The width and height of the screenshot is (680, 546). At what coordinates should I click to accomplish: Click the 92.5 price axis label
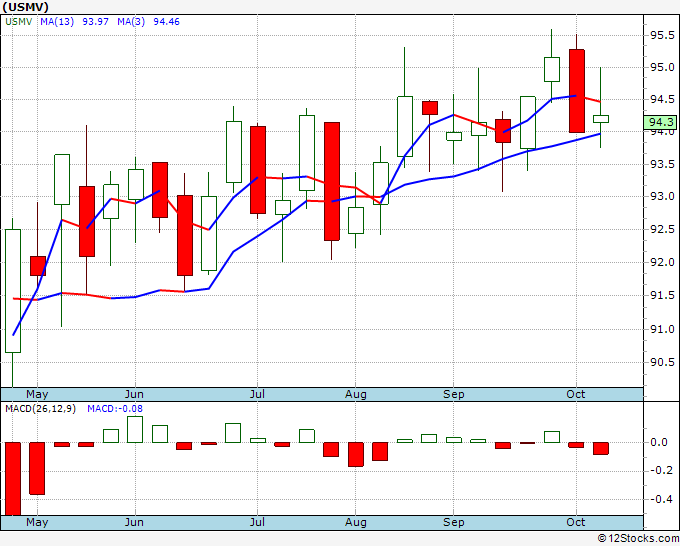point(662,229)
